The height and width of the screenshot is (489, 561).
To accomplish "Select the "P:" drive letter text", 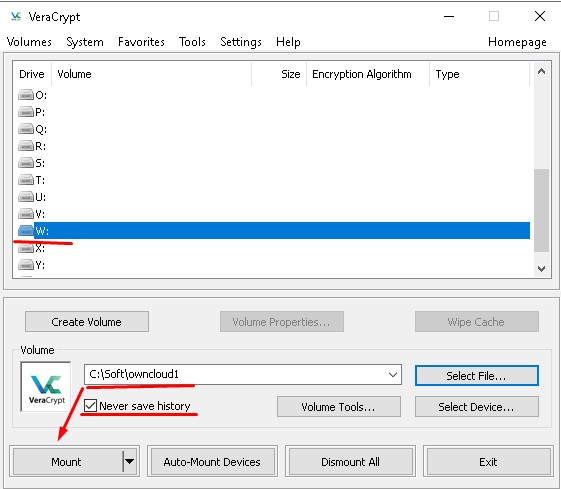I will pyautogui.click(x=40, y=112).
